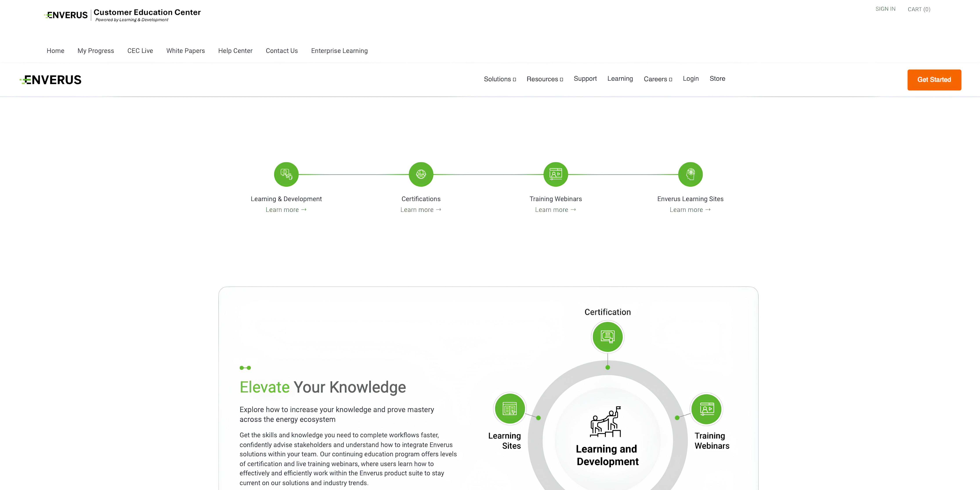The height and width of the screenshot is (490, 980).
Task: Click Support in the main navigation
Action: (585, 79)
